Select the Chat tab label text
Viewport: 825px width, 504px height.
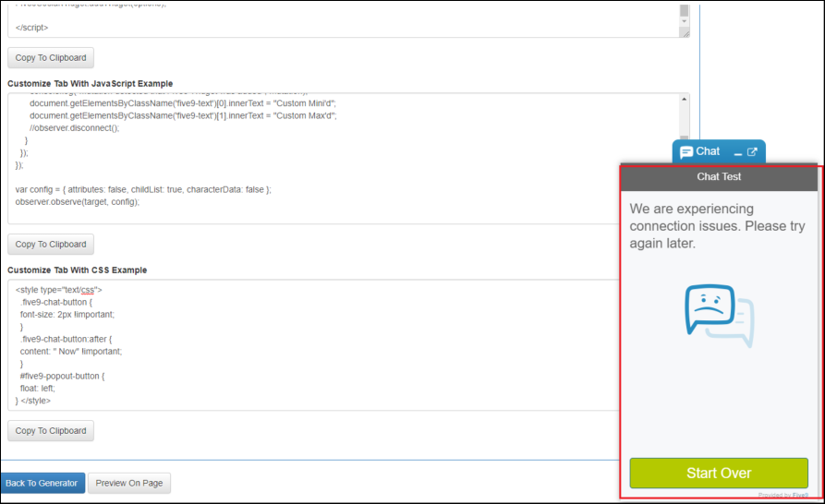pos(708,151)
